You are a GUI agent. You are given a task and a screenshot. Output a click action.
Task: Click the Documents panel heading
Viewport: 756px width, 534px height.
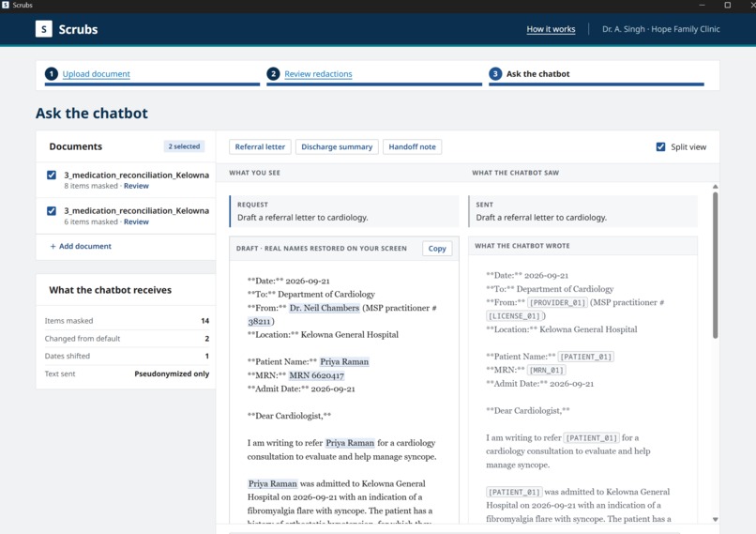point(76,146)
